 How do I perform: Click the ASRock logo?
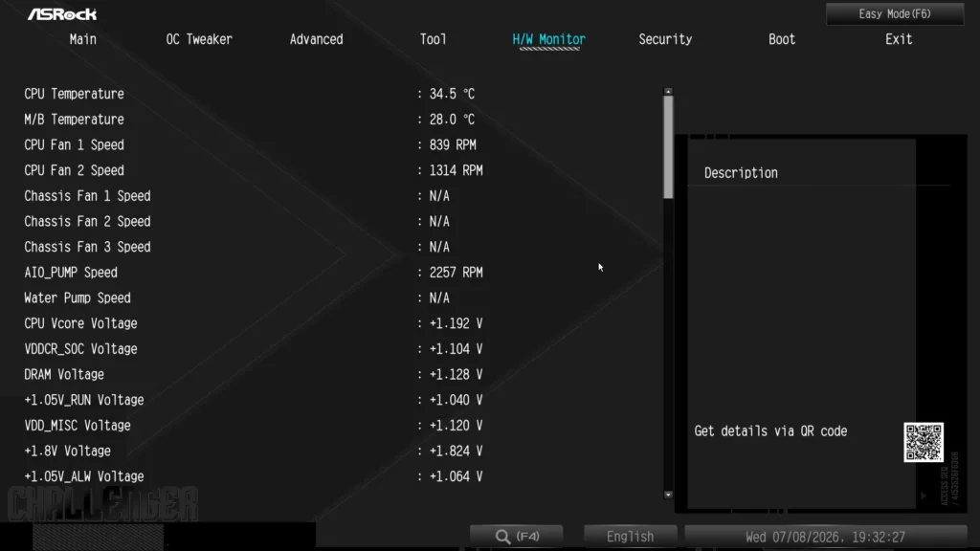coord(62,14)
